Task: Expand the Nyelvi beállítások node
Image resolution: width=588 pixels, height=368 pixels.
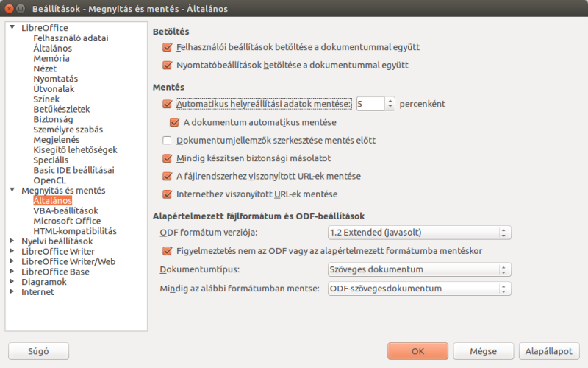Action: click(x=12, y=241)
